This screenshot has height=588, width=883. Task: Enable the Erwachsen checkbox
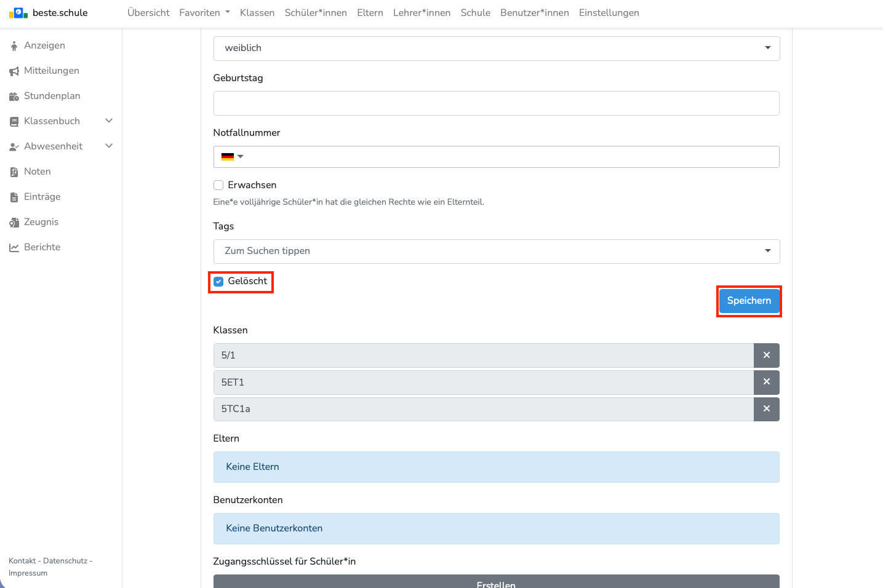tap(218, 185)
